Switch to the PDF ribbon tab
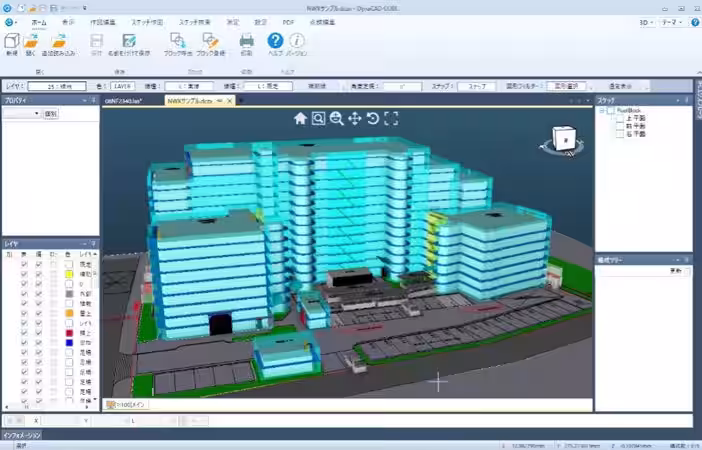 pyautogui.click(x=288, y=22)
